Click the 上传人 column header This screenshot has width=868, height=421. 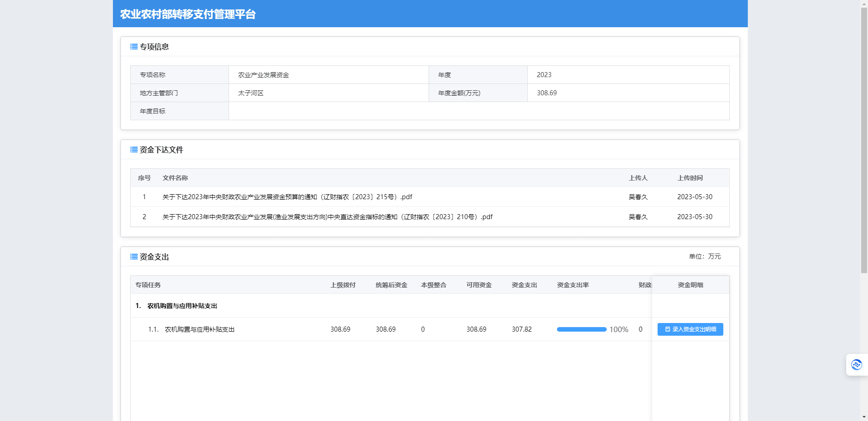(x=638, y=178)
